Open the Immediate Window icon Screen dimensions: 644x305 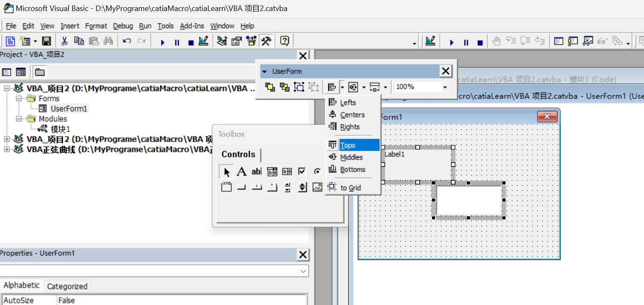point(573,41)
